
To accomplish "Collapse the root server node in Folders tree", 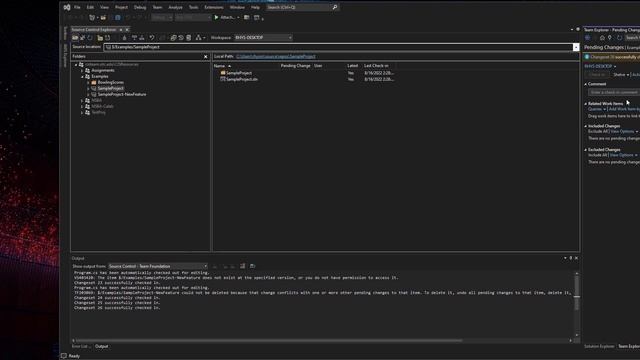I will coord(76,64).
